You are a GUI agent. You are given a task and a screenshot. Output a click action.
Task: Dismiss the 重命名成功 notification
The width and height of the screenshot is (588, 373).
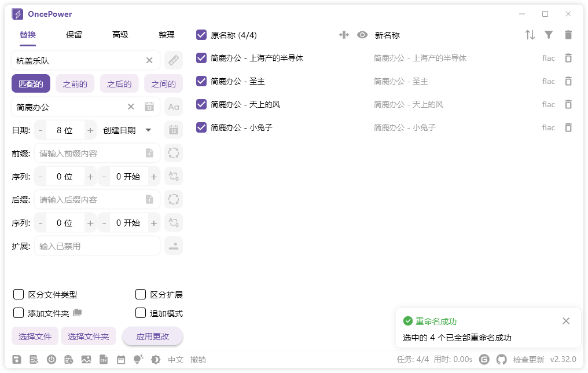tap(566, 321)
